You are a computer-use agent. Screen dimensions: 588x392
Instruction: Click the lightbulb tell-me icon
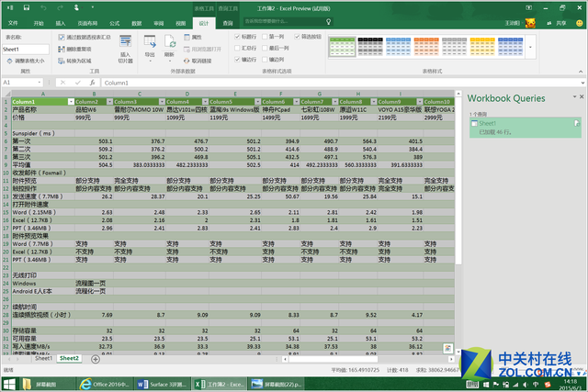pos(329,22)
